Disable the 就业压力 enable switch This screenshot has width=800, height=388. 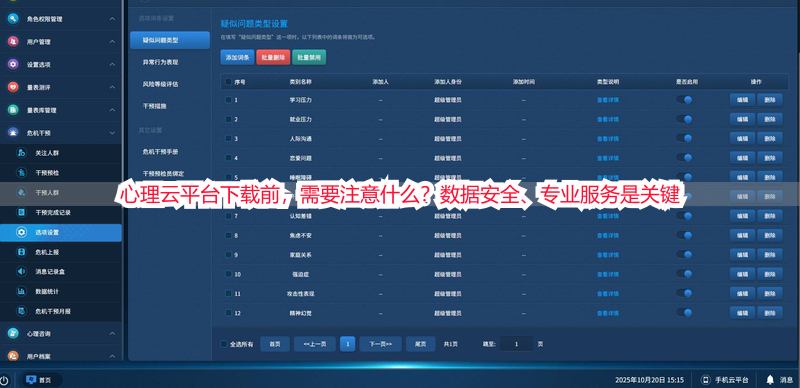[x=684, y=119]
